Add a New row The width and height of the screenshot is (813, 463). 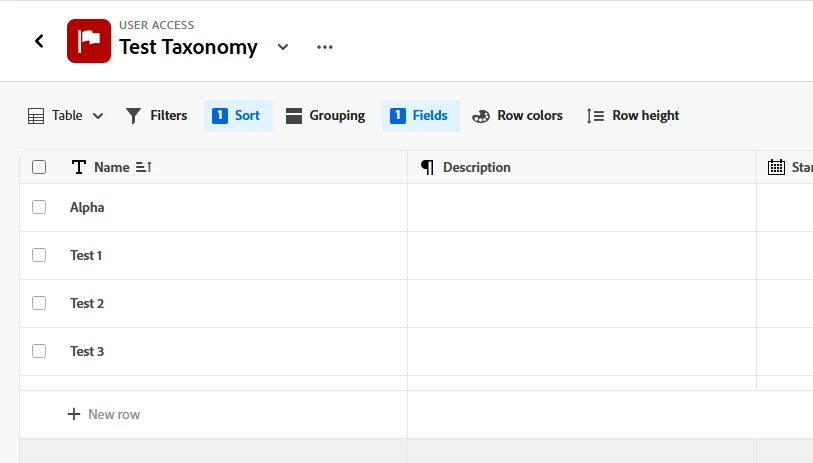coord(104,414)
